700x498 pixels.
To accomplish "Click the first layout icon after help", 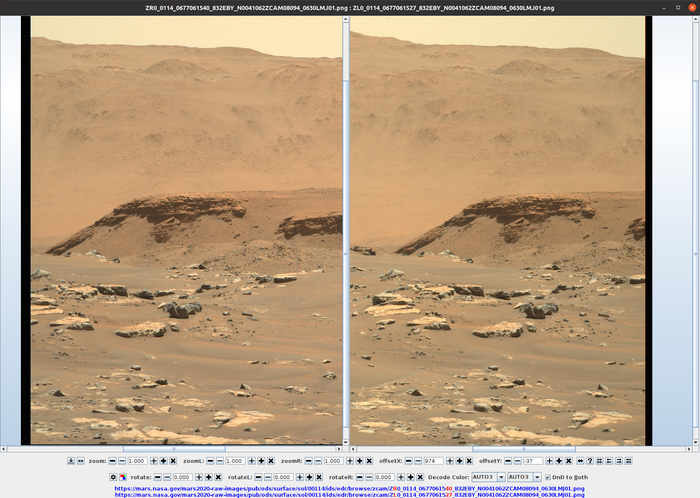I will 600,461.
